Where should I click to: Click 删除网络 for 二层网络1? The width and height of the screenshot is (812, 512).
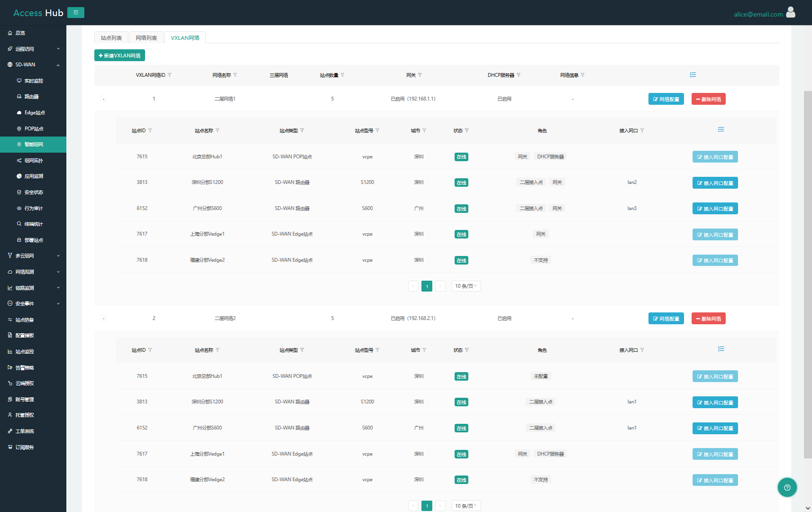(708, 99)
